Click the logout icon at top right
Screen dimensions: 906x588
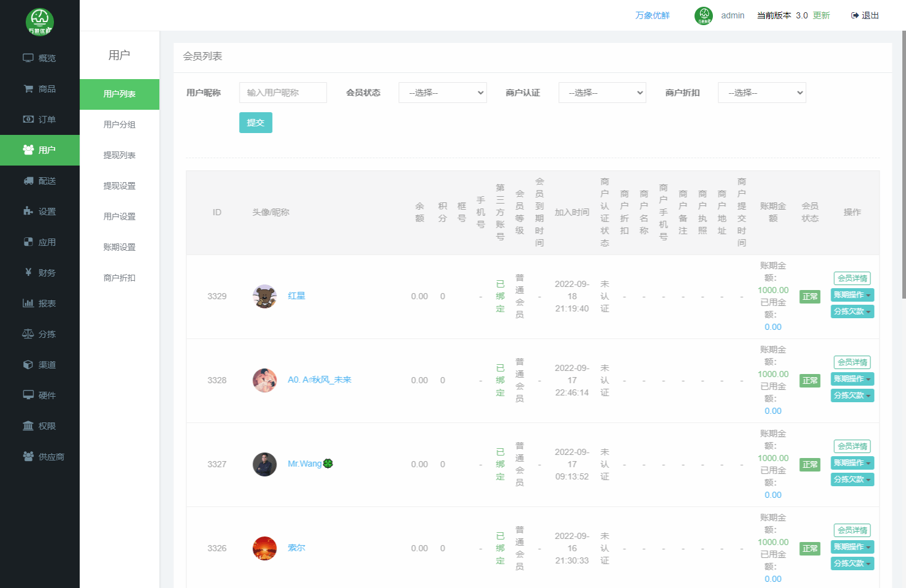point(855,15)
